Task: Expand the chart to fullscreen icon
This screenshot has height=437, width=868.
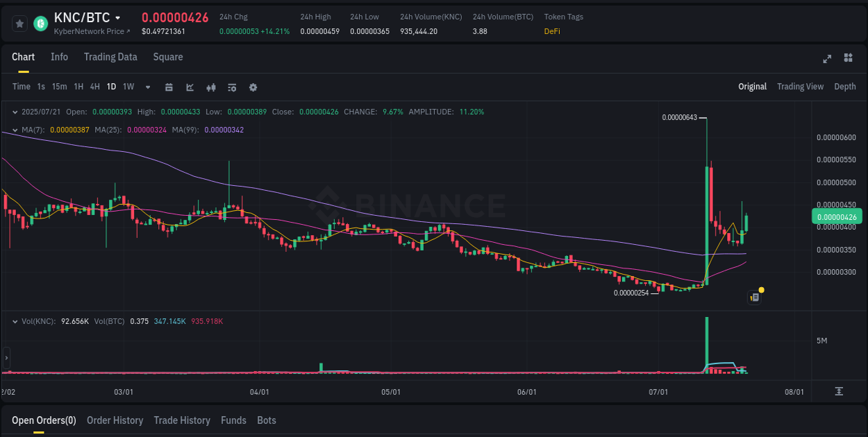Action: coord(826,59)
